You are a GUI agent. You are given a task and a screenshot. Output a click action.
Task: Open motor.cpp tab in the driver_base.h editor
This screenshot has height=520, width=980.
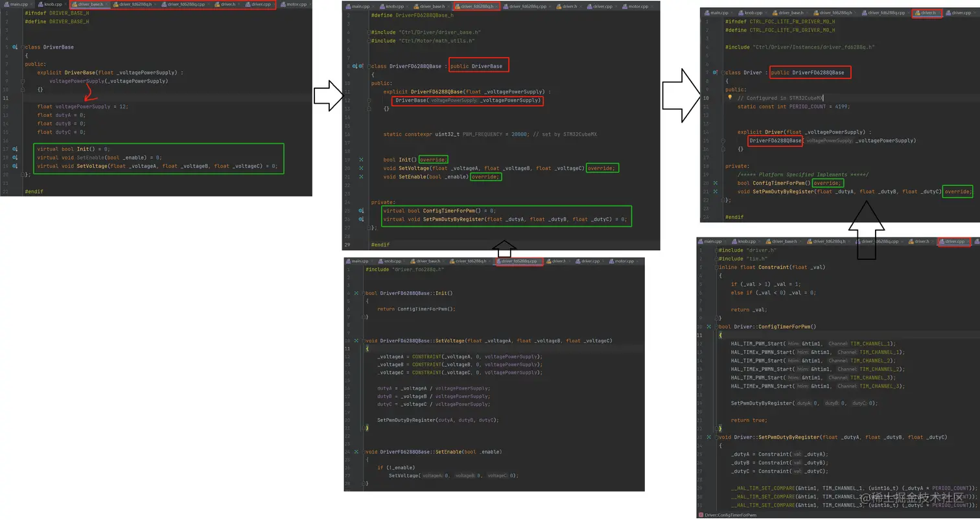(294, 5)
